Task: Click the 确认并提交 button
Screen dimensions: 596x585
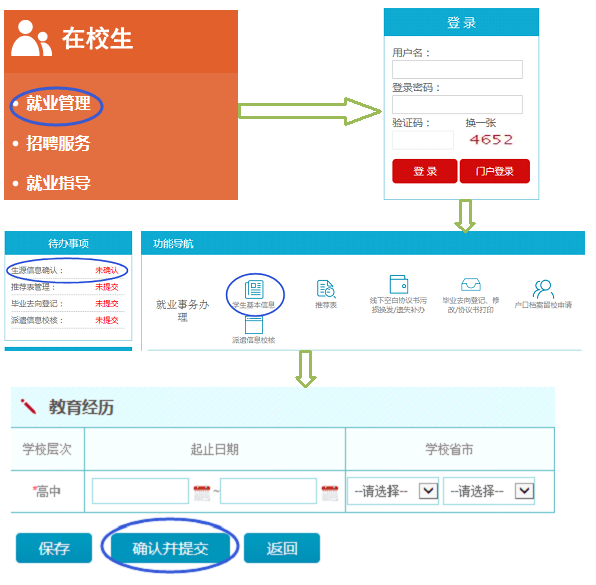Action: 170,548
